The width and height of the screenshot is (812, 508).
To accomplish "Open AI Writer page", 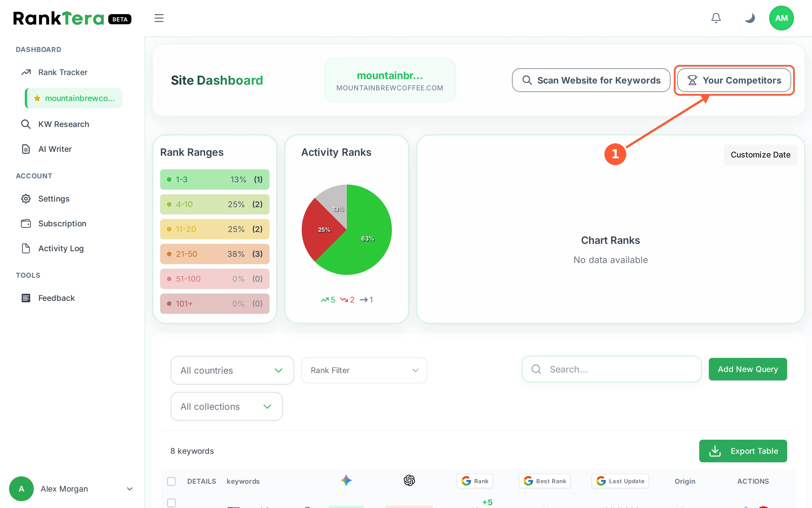I will coord(55,149).
